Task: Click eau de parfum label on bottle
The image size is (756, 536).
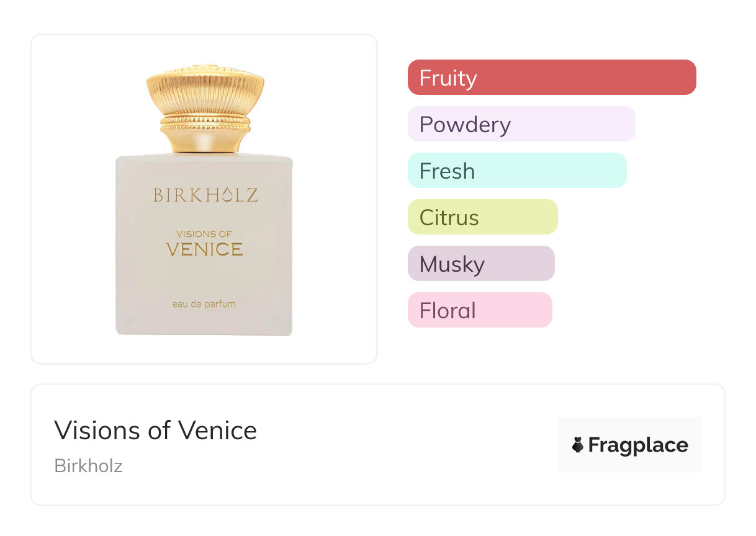Action: [x=204, y=304]
